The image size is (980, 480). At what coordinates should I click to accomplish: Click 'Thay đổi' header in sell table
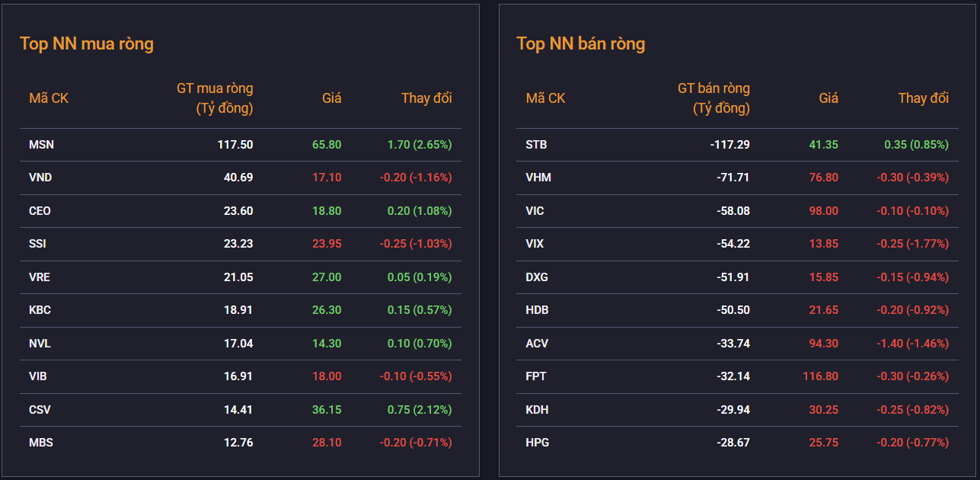coord(924,98)
